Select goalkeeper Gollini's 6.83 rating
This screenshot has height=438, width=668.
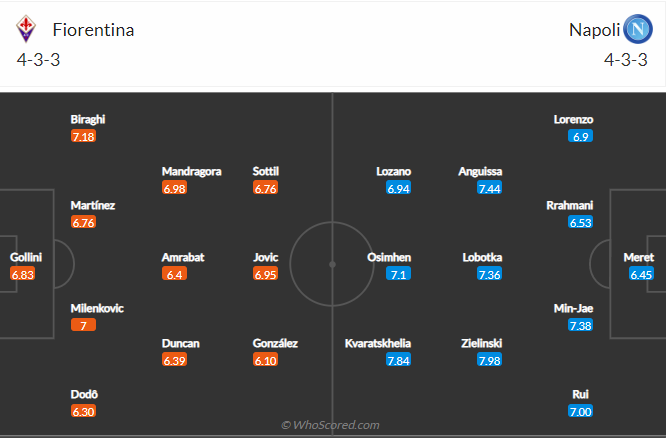tap(23, 274)
